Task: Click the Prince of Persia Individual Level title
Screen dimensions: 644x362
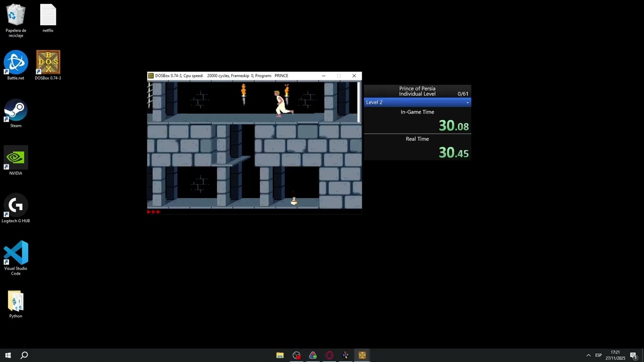Action: click(x=417, y=91)
